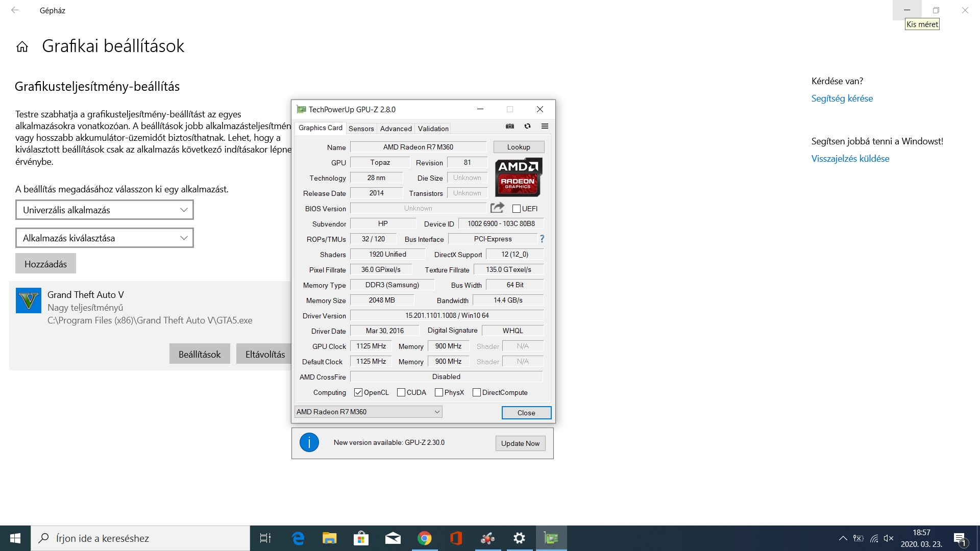Viewport: 980px width, 551px height.
Task: Switch to the Graphics Card tab
Action: point(321,128)
